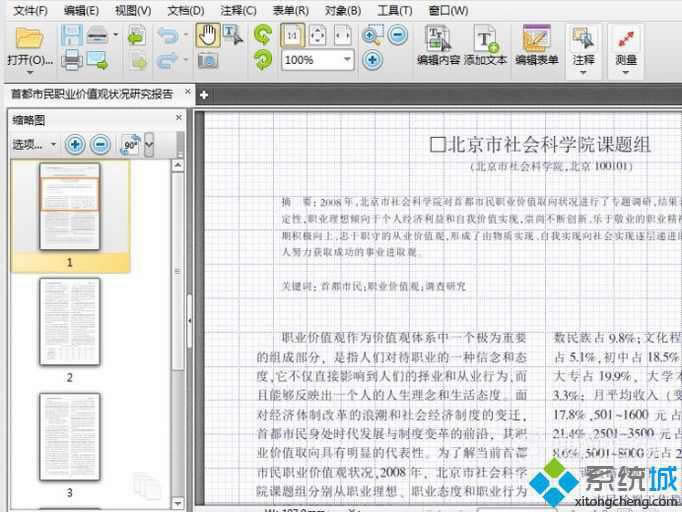The width and height of the screenshot is (682, 512).
Task: Open the 选项 options dropdown in thumbnails
Action: pos(34,144)
